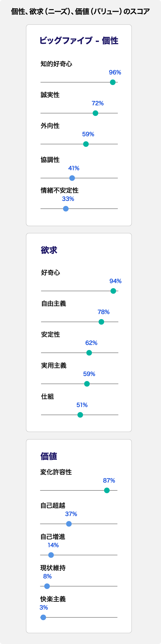161x644 pixels.
Task: Click the 87% value above 変化許容性 slider
Action: click(109, 480)
